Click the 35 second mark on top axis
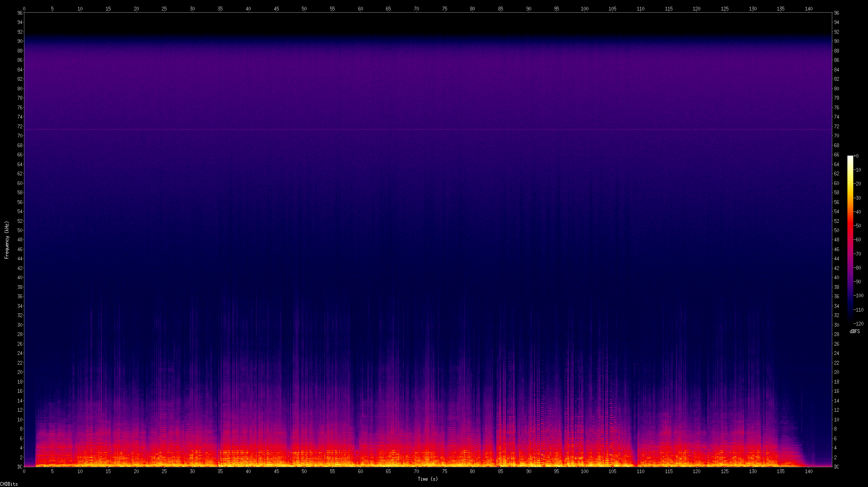 click(x=220, y=8)
